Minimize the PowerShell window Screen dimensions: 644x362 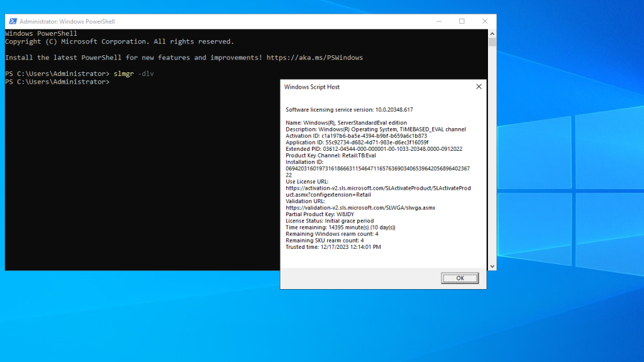439,21
